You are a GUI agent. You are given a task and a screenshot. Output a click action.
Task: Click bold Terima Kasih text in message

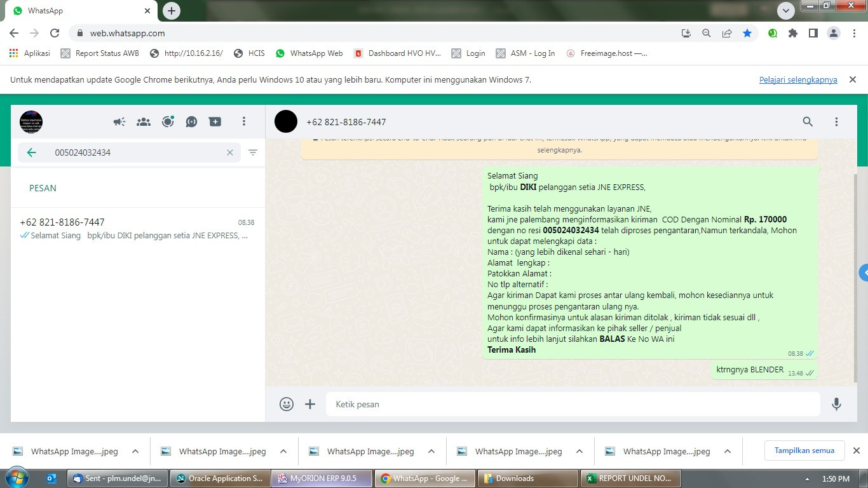click(512, 350)
